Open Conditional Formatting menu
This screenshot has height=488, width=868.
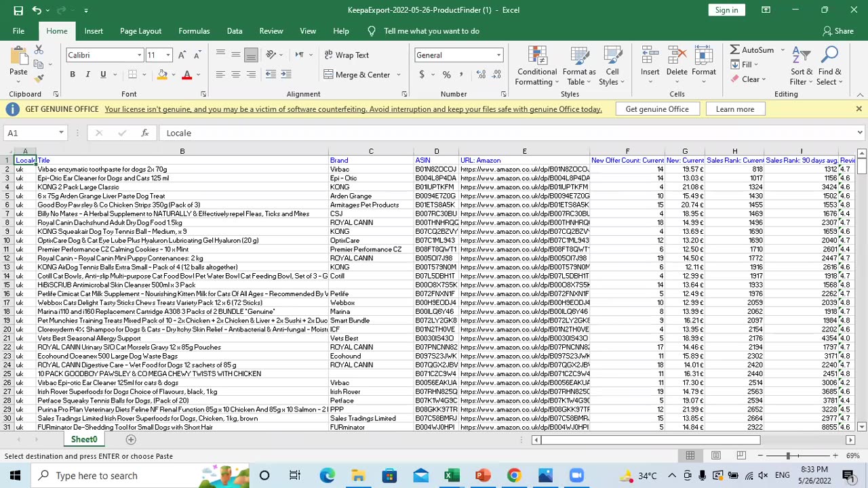click(537, 66)
